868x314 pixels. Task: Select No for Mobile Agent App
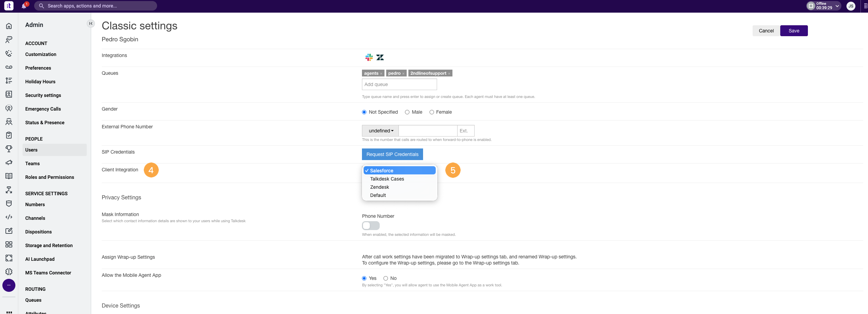coord(386,279)
